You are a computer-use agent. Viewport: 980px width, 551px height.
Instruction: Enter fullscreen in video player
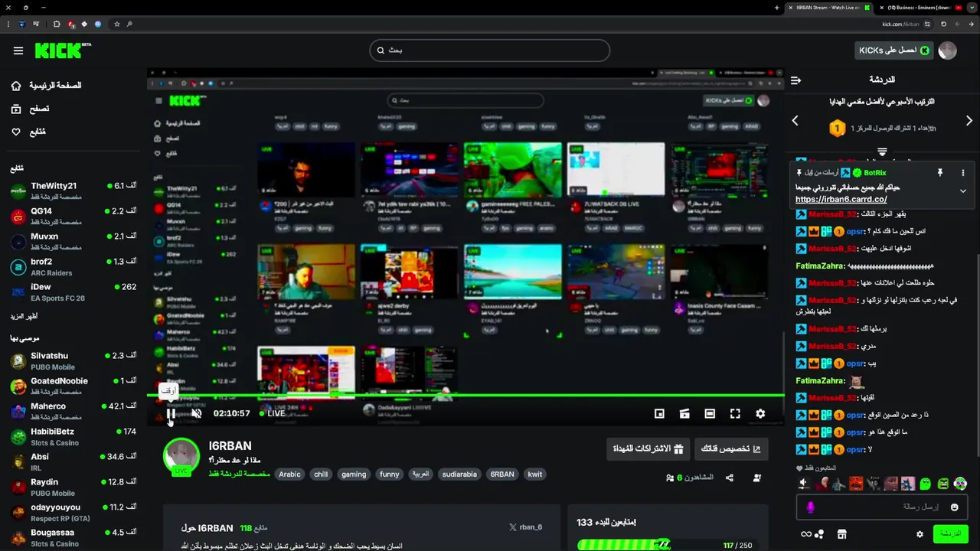(x=735, y=413)
